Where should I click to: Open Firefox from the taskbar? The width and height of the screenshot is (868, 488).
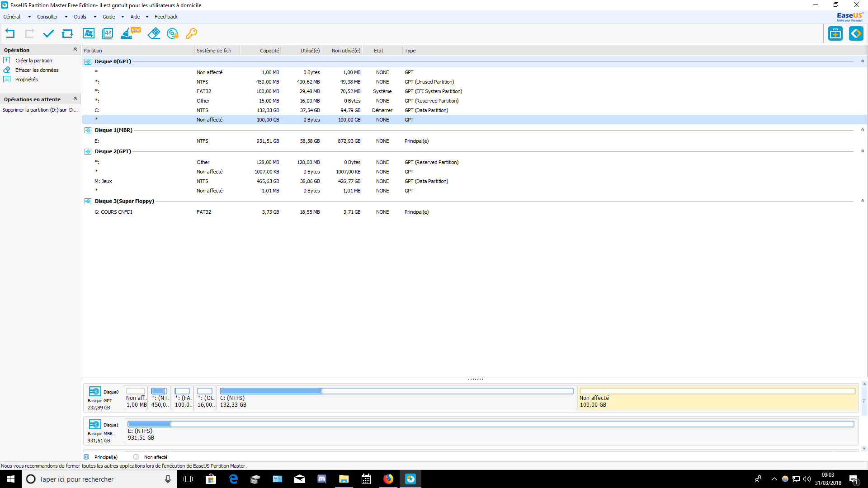tap(388, 479)
